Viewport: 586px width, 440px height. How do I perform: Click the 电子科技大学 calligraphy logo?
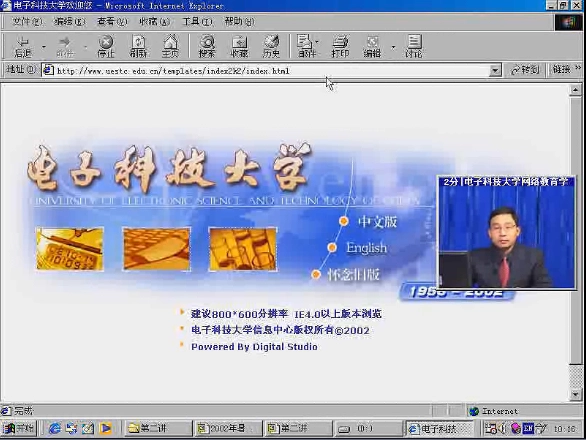[x=169, y=168]
